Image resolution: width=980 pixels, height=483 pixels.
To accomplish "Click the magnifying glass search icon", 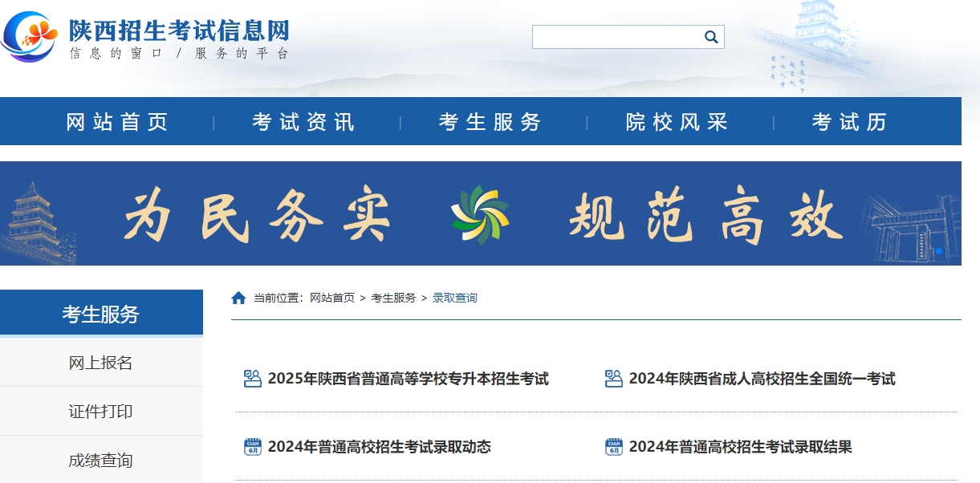I will [711, 37].
